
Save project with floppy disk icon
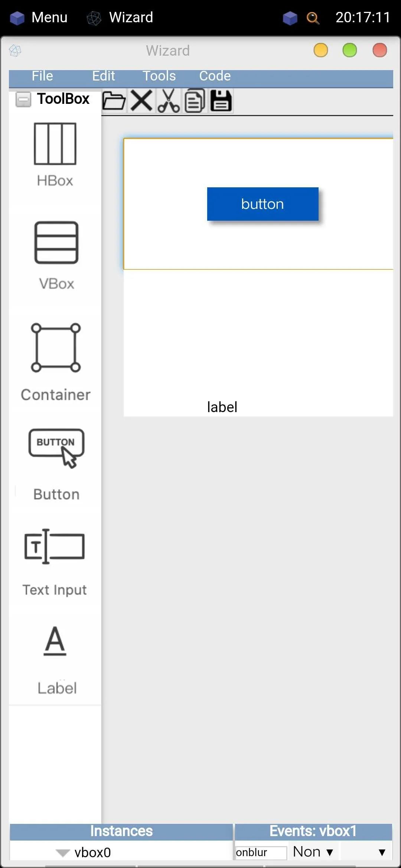point(221,101)
